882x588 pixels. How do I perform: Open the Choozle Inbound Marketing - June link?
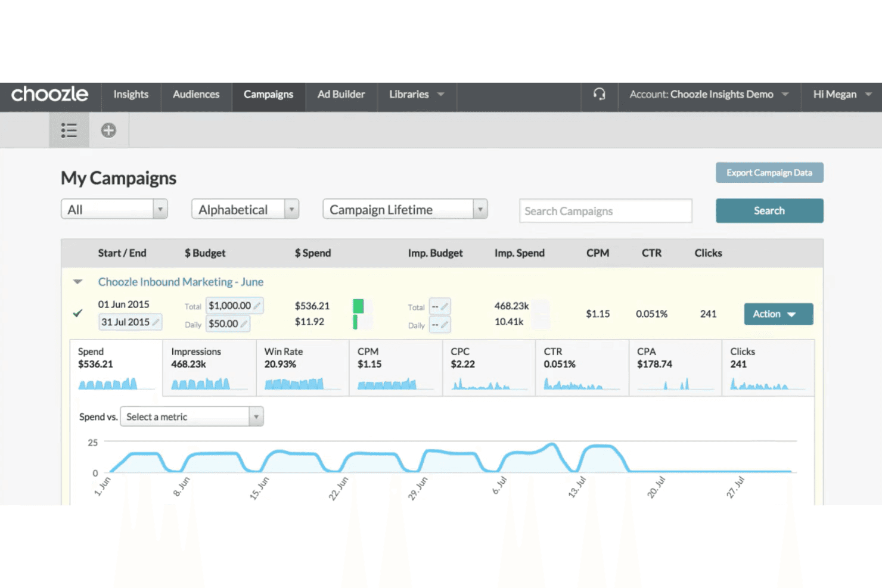pos(181,282)
